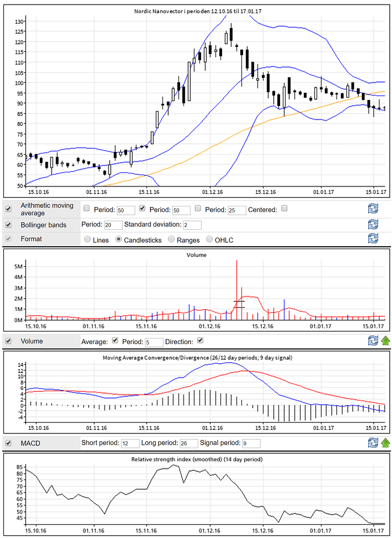Click the 5M label on Volume axis

19,266
